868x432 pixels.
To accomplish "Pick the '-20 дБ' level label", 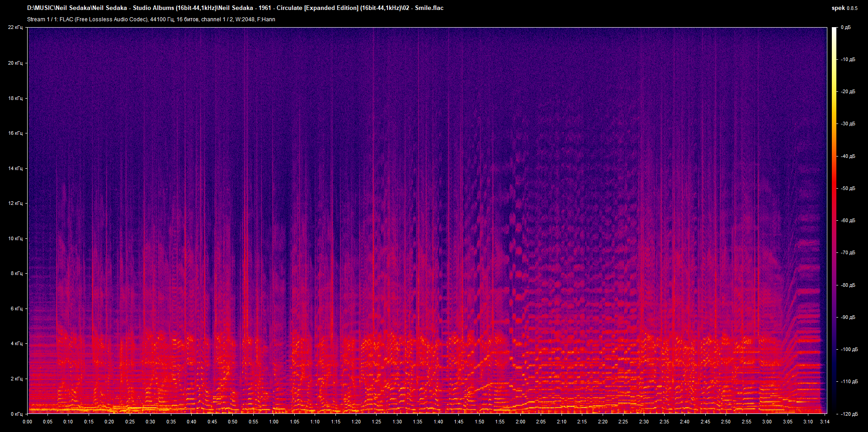I will (848, 91).
